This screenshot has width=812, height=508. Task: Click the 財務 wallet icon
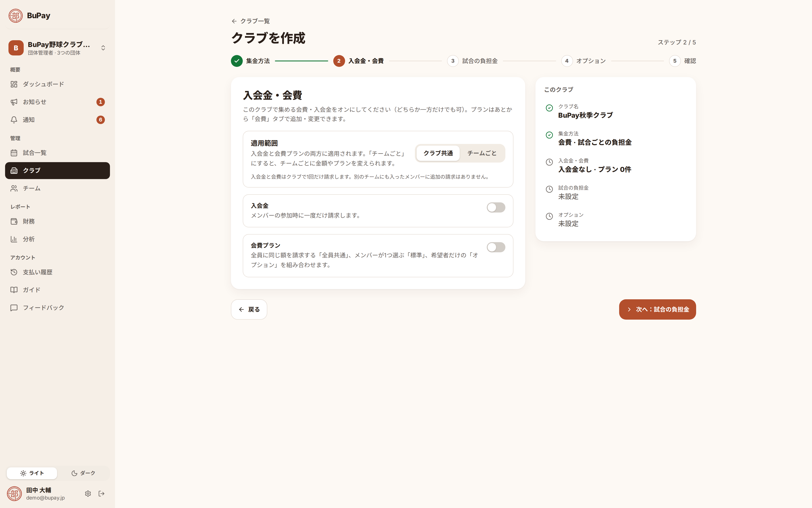[x=14, y=221]
